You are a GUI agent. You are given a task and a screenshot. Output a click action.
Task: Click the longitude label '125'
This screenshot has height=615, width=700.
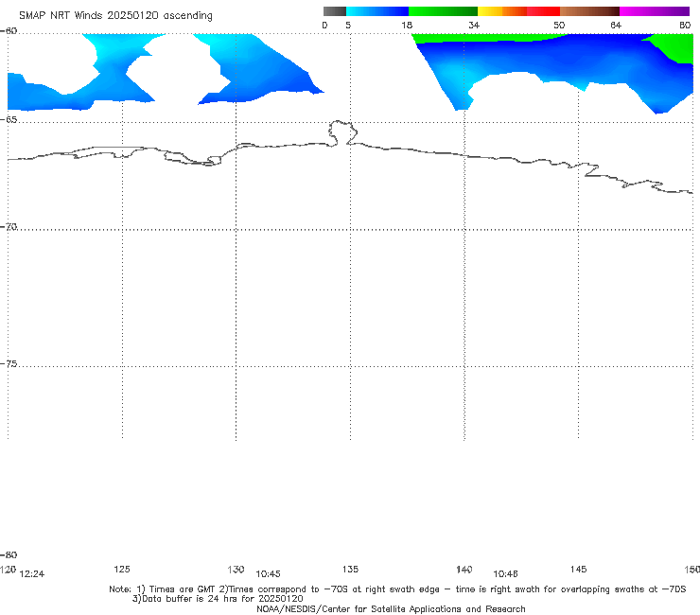click(122, 569)
